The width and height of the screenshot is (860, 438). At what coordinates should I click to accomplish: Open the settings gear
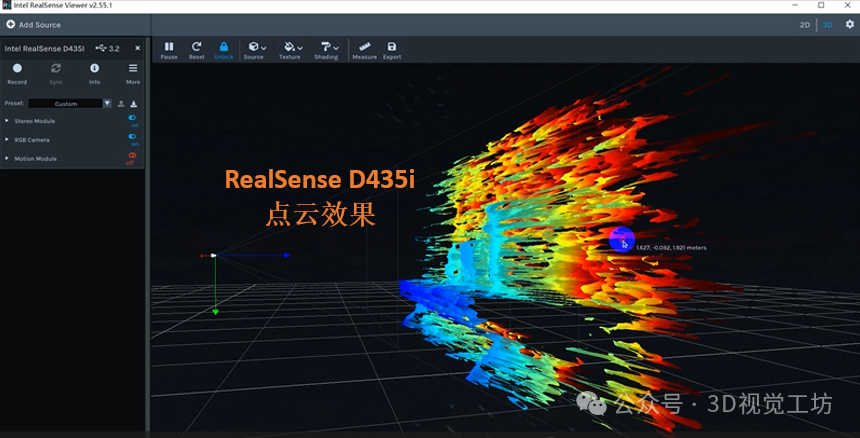click(x=850, y=24)
